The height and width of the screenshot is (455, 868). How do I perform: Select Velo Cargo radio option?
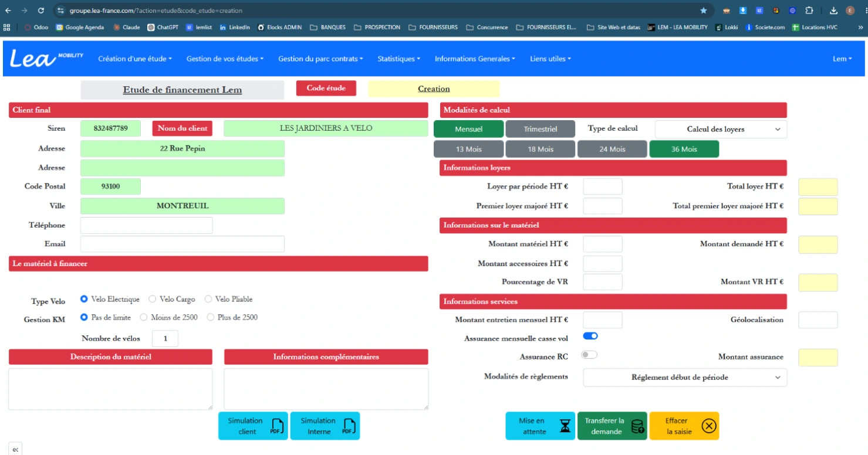153,299
